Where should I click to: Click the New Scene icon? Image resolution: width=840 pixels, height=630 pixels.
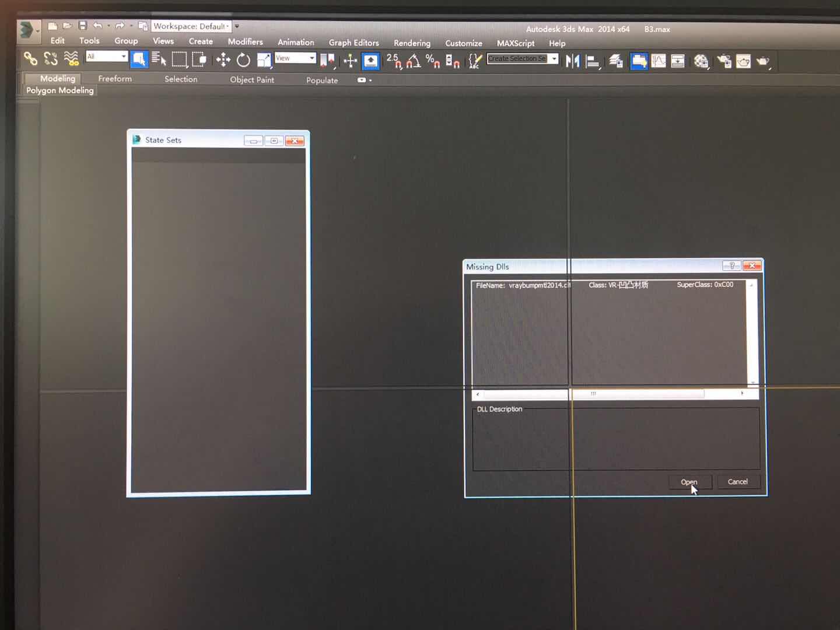tap(52, 26)
